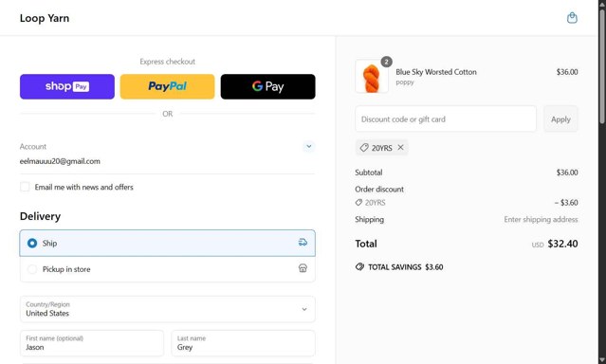Click the quantity badge showing 2
Image resolution: width=606 pixels, height=364 pixels.
386,62
